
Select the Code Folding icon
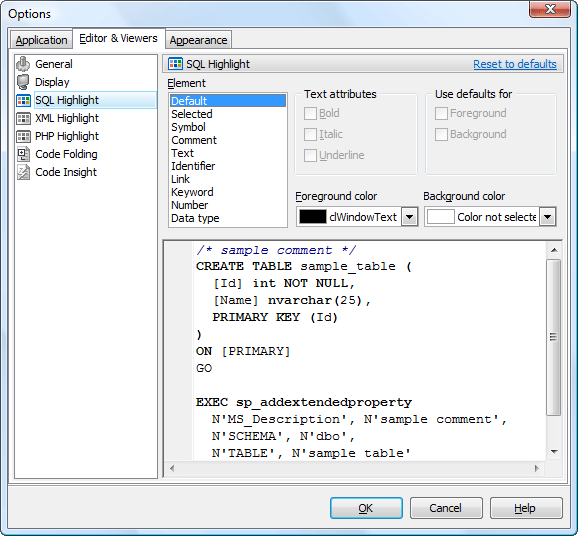23,154
